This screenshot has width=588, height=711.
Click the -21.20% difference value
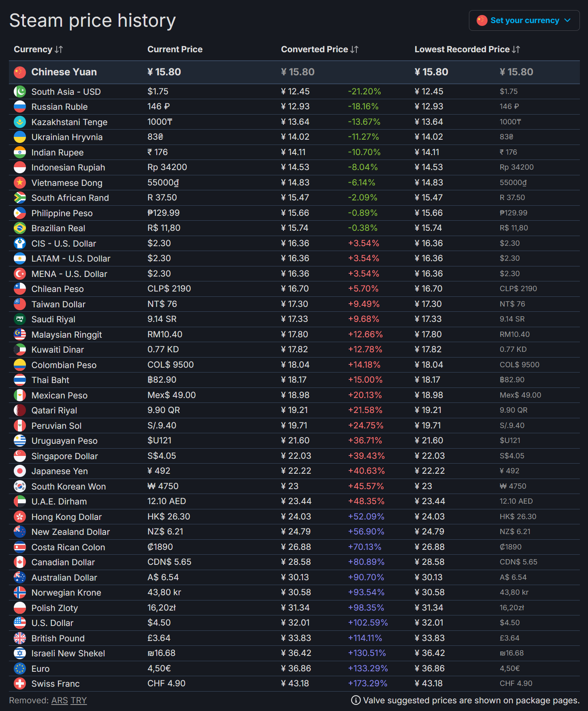[364, 92]
